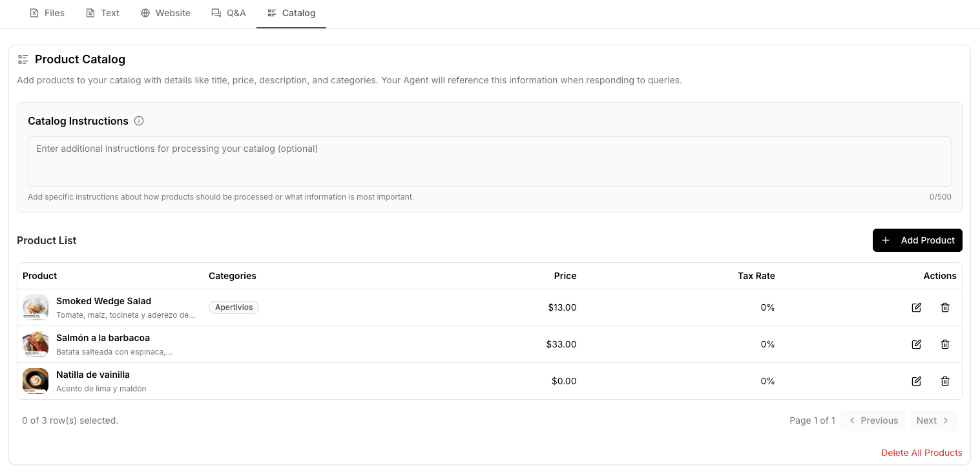
Task: Click the Previous page button
Action: [x=873, y=420]
